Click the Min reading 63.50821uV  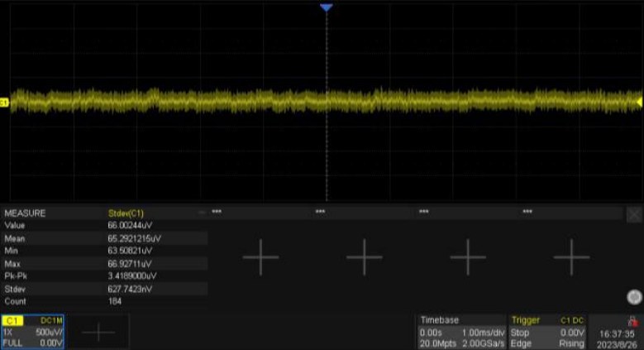coord(130,251)
